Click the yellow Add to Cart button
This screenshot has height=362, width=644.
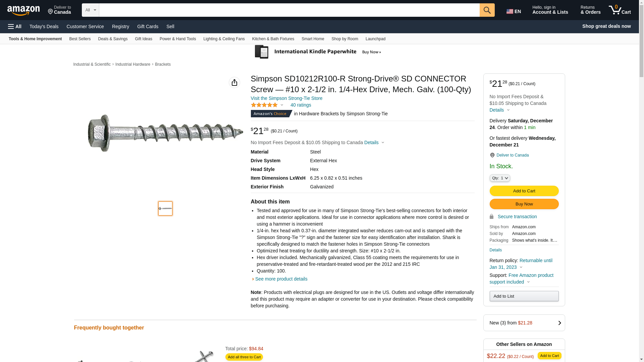(x=524, y=191)
